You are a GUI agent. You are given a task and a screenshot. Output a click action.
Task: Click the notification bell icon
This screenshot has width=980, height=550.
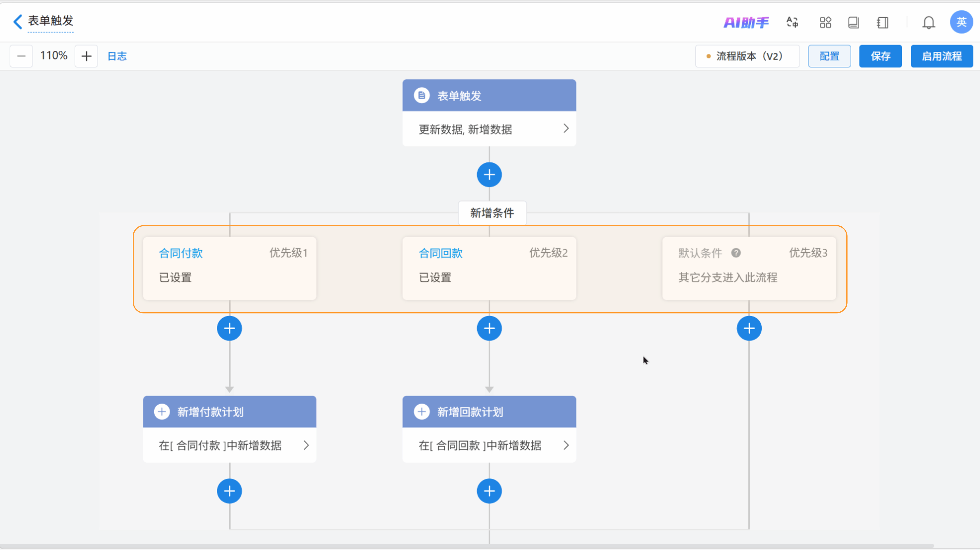click(928, 23)
